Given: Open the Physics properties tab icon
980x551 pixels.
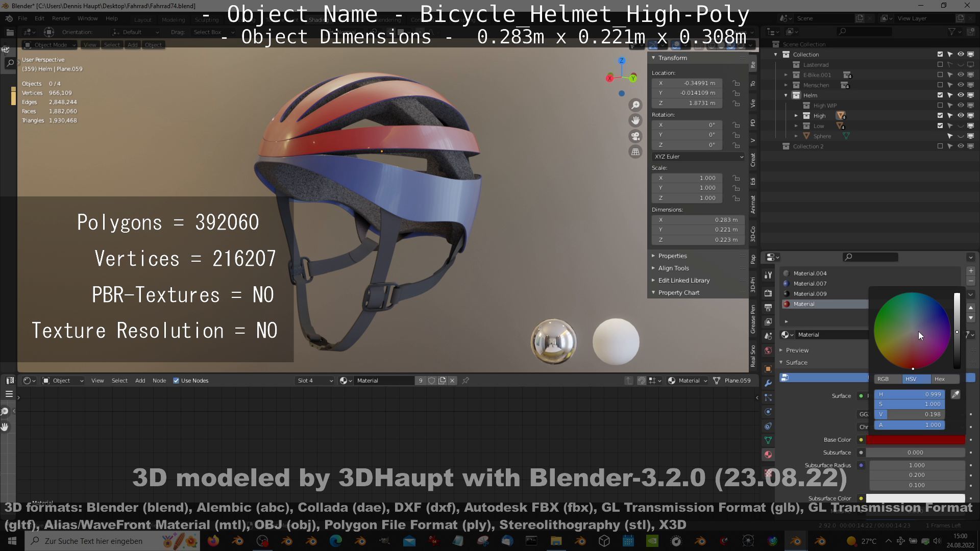Looking at the screenshot, I should click(768, 412).
